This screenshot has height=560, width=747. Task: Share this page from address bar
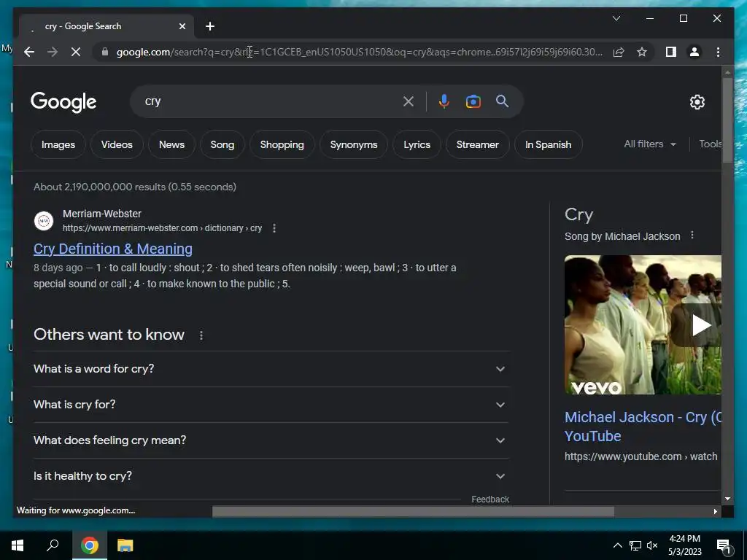619,52
